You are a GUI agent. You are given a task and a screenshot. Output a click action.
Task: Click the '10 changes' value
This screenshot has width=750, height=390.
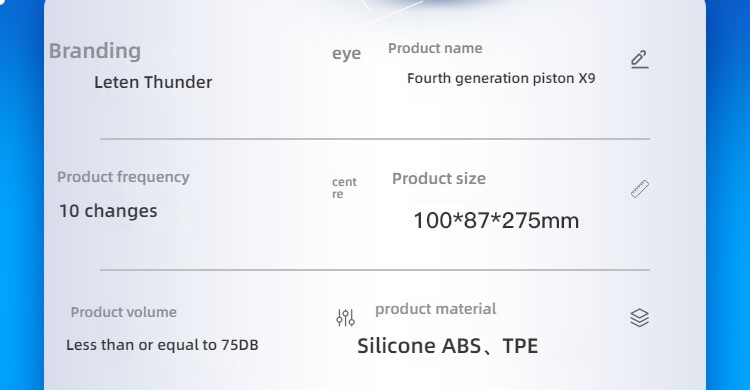(x=108, y=211)
